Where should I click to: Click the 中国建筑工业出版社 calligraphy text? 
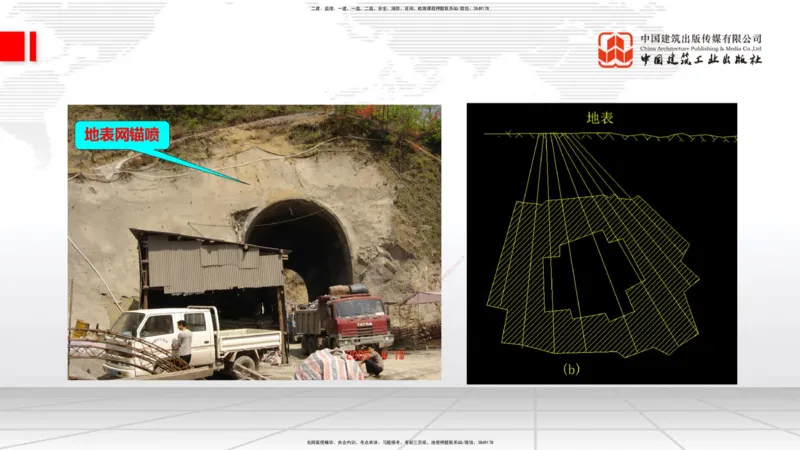click(x=701, y=59)
